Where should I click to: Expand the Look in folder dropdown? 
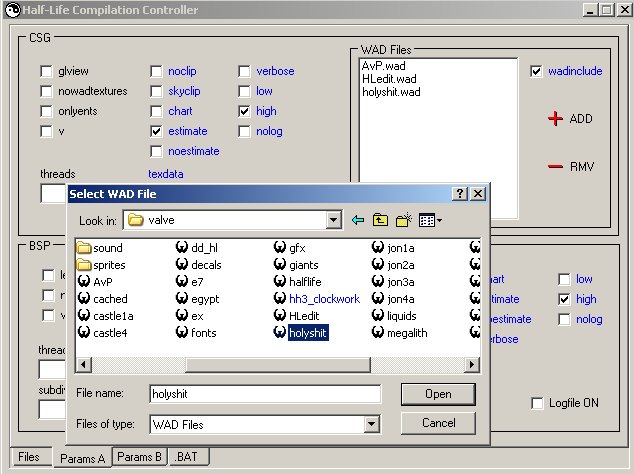(x=334, y=220)
